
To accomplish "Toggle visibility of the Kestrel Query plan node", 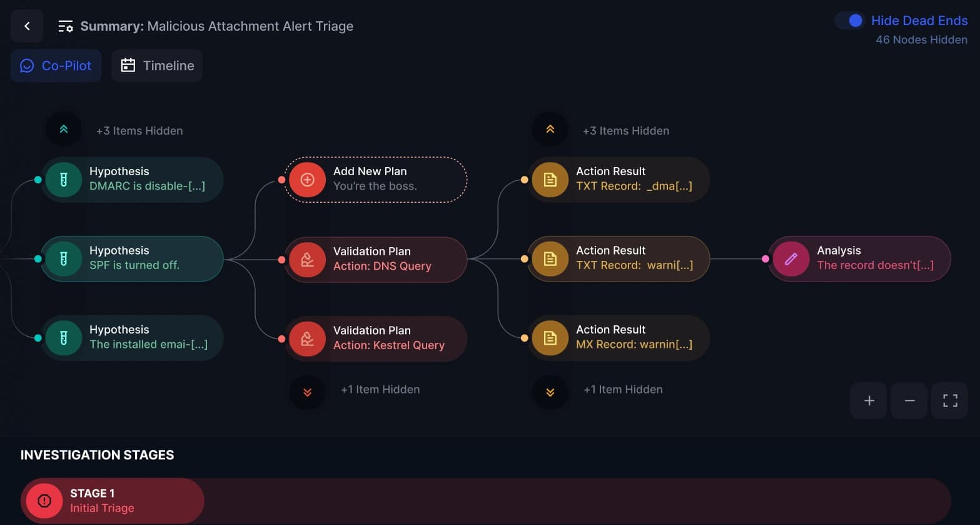I will click(375, 339).
